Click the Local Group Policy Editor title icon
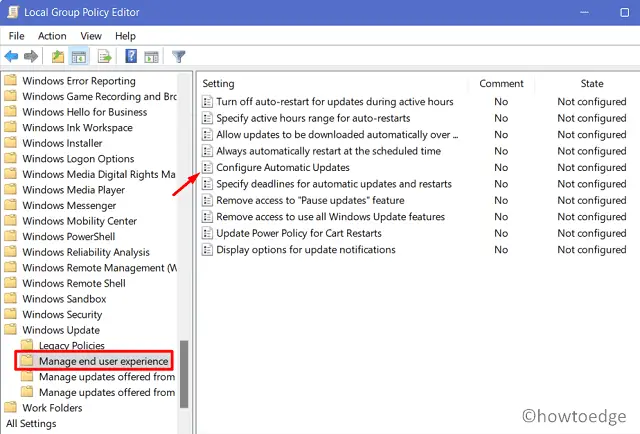640x434 pixels. pyautogui.click(x=13, y=12)
